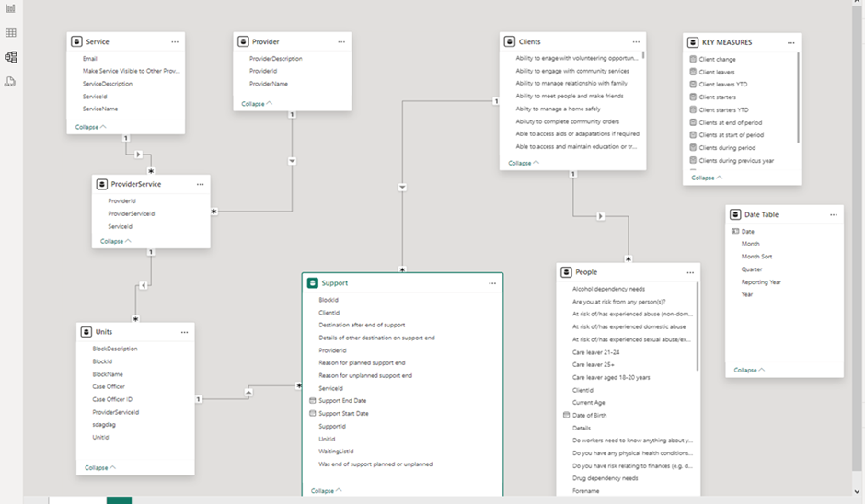Select the Client leavers YTD measure
This screenshot has width=865, height=504.
coord(723,85)
